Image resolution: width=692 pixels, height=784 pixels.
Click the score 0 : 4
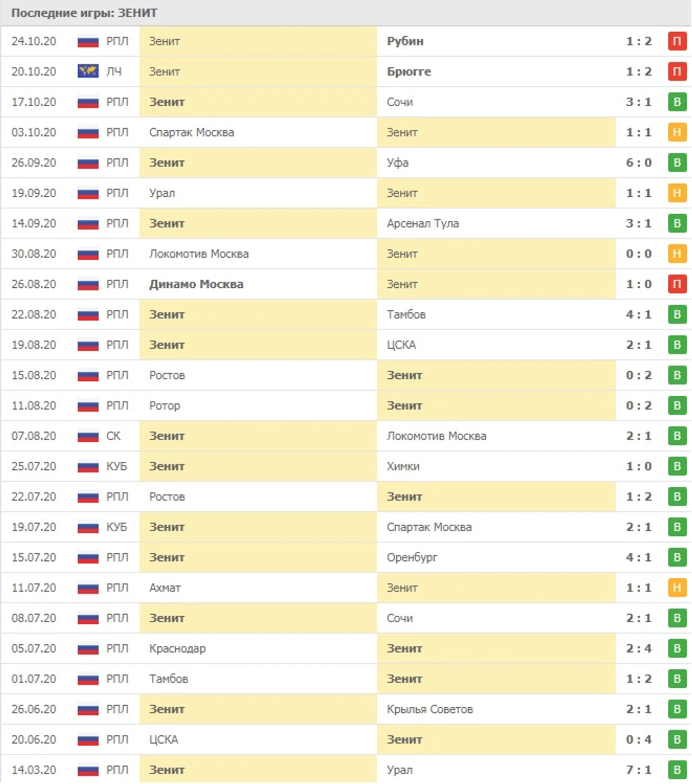tap(638, 739)
